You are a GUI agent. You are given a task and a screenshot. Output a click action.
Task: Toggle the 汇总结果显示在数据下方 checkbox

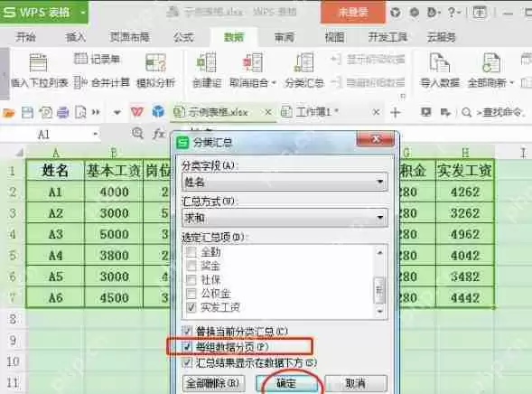pyautogui.click(x=187, y=362)
